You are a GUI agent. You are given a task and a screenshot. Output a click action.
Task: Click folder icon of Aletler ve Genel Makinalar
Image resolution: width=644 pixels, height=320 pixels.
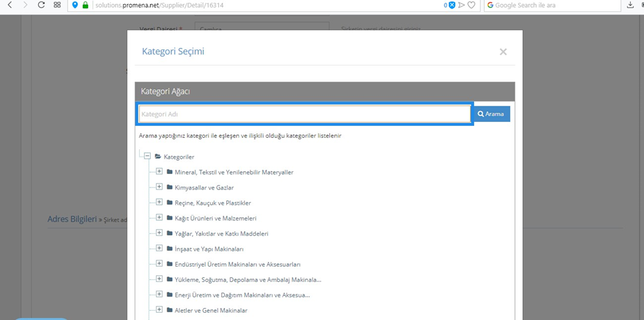[169, 310]
